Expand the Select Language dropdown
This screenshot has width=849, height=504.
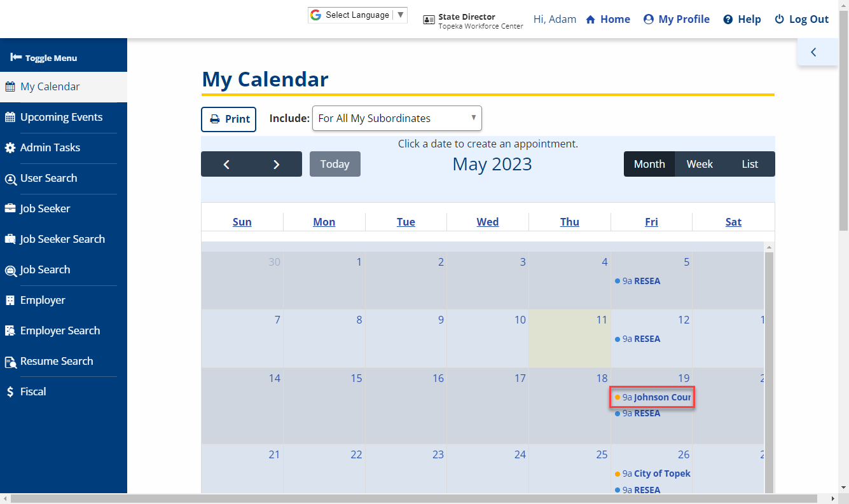(x=357, y=15)
